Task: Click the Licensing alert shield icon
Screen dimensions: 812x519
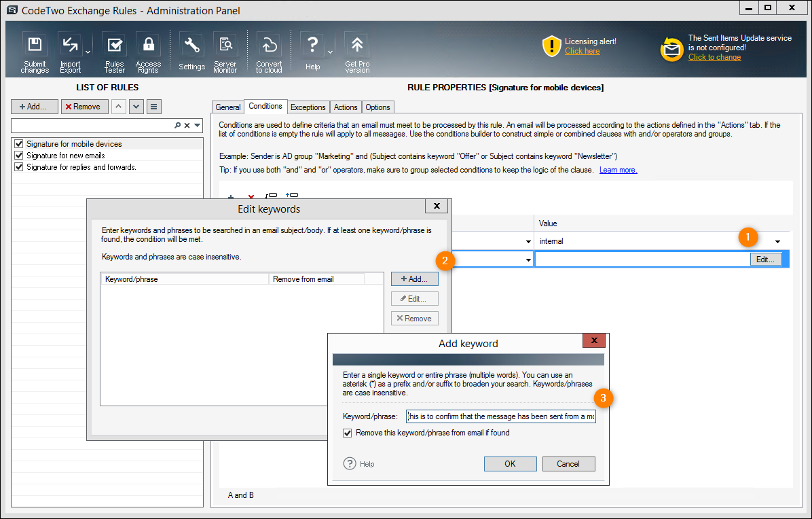Action: tap(551, 46)
